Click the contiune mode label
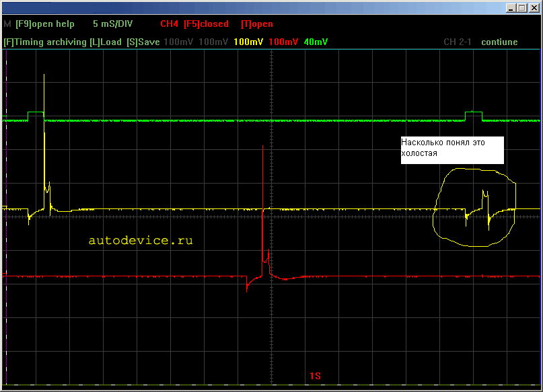 tap(499, 42)
